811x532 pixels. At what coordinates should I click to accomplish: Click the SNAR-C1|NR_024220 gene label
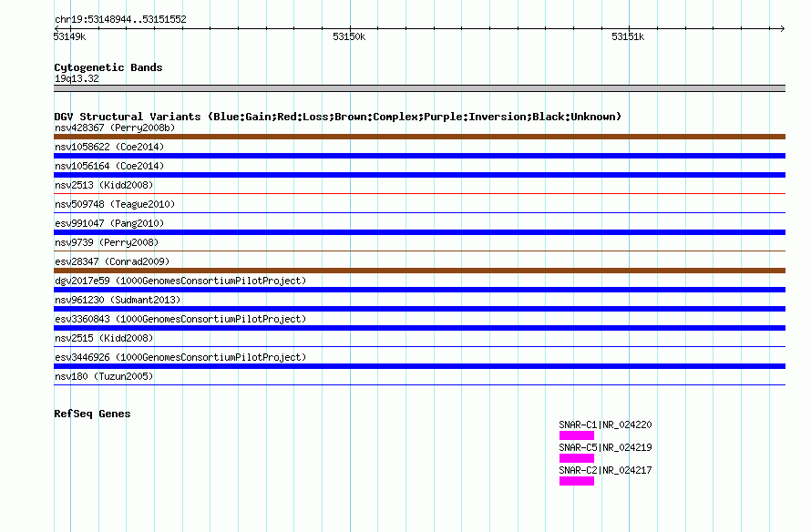(605, 425)
